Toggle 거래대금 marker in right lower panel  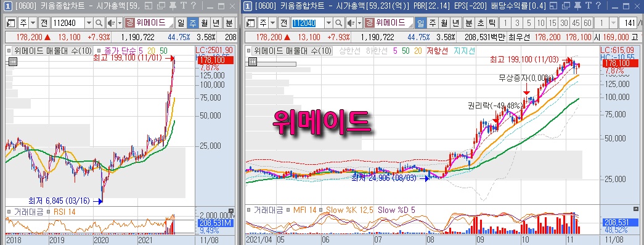[x=249, y=210]
